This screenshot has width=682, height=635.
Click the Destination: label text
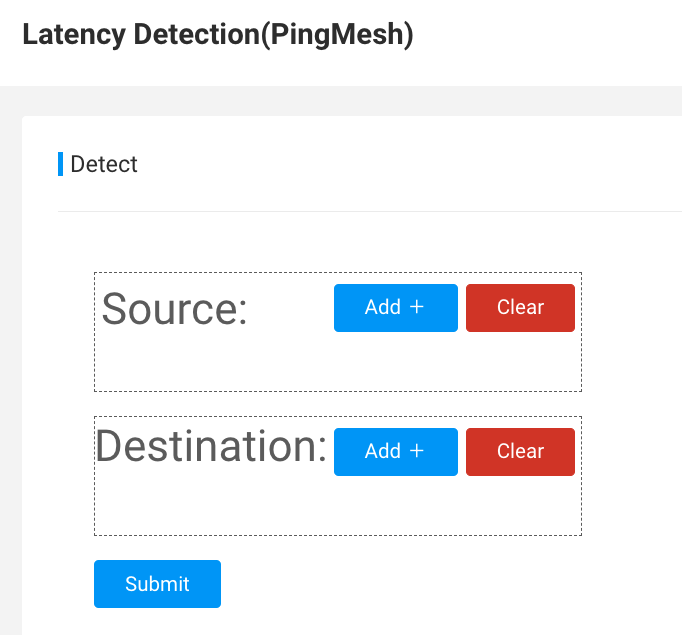pyautogui.click(x=211, y=446)
